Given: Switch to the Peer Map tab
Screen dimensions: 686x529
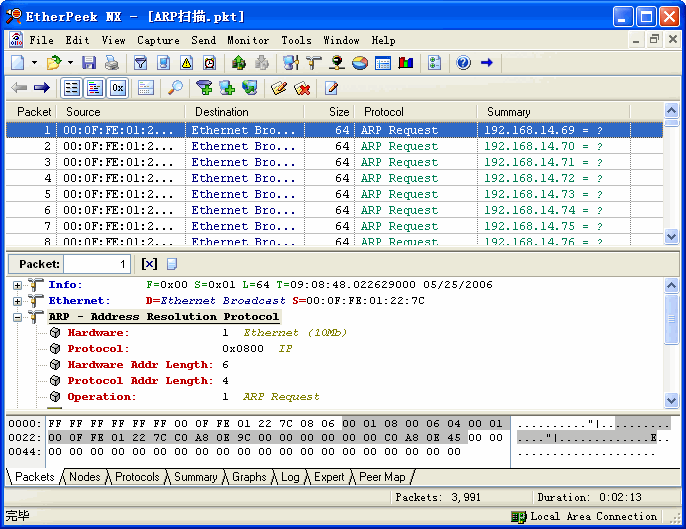Looking at the screenshot, I should [x=382, y=477].
